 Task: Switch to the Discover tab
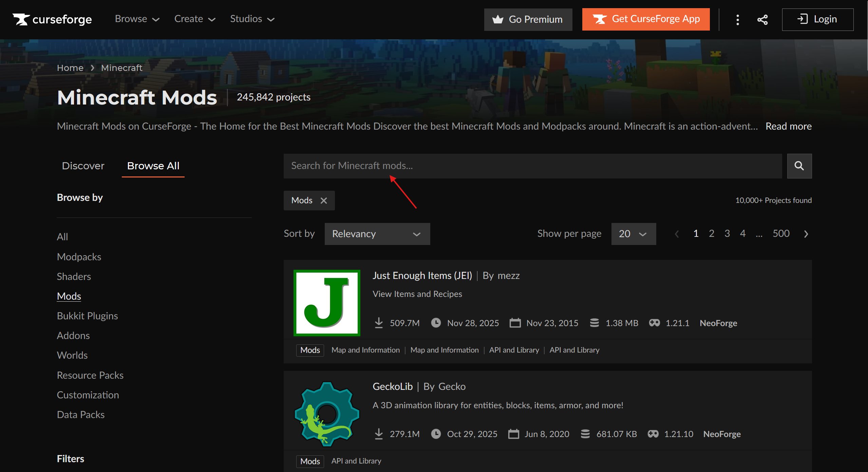click(83, 166)
